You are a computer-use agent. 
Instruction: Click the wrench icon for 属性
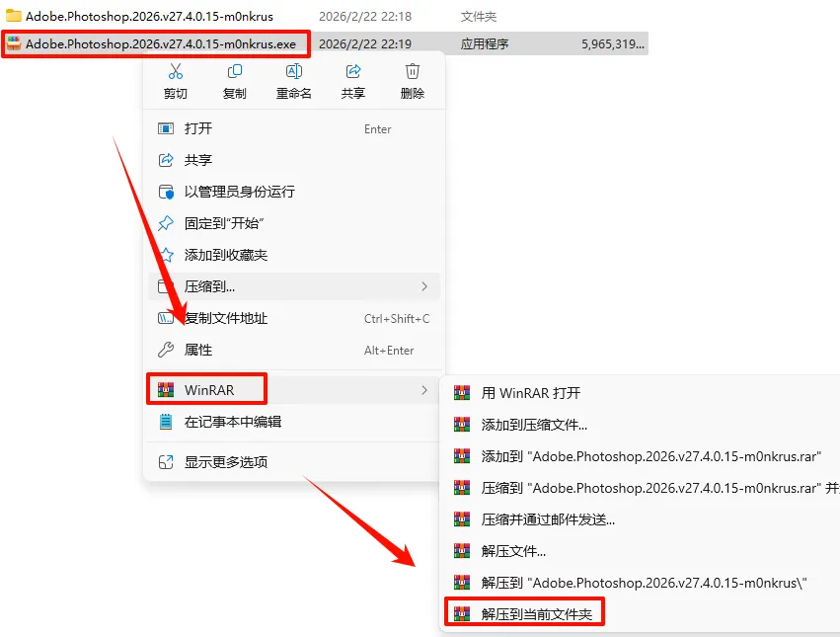coord(166,350)
